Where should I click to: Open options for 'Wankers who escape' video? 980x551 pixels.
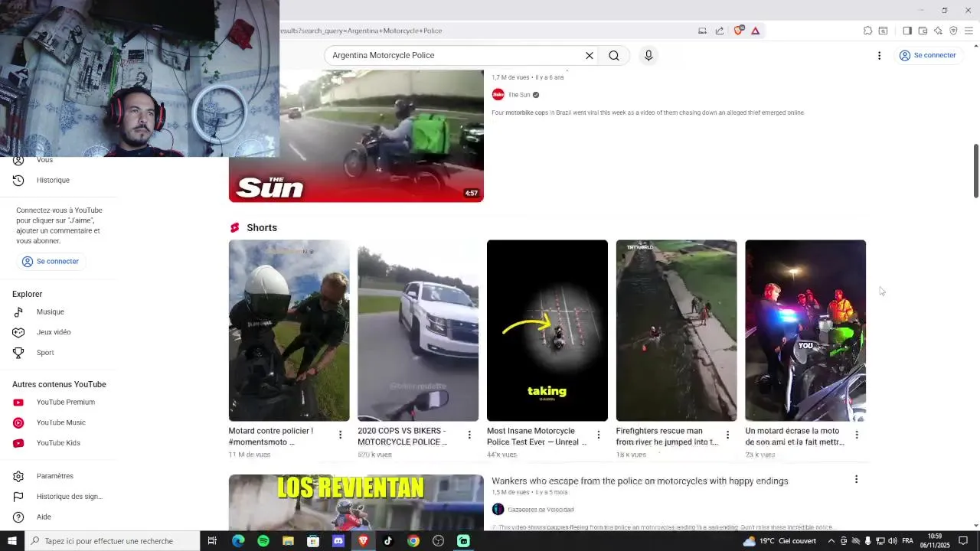(x=856, y=480)
